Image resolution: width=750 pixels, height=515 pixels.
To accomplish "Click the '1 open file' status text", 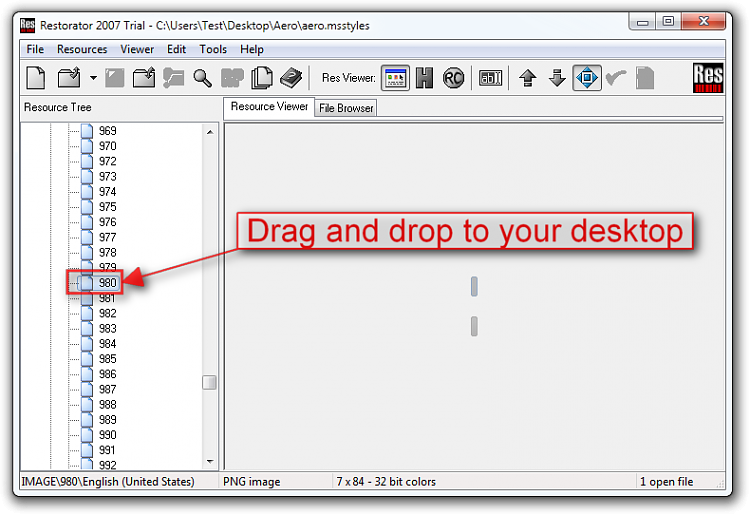I will (x=666, y=482).
